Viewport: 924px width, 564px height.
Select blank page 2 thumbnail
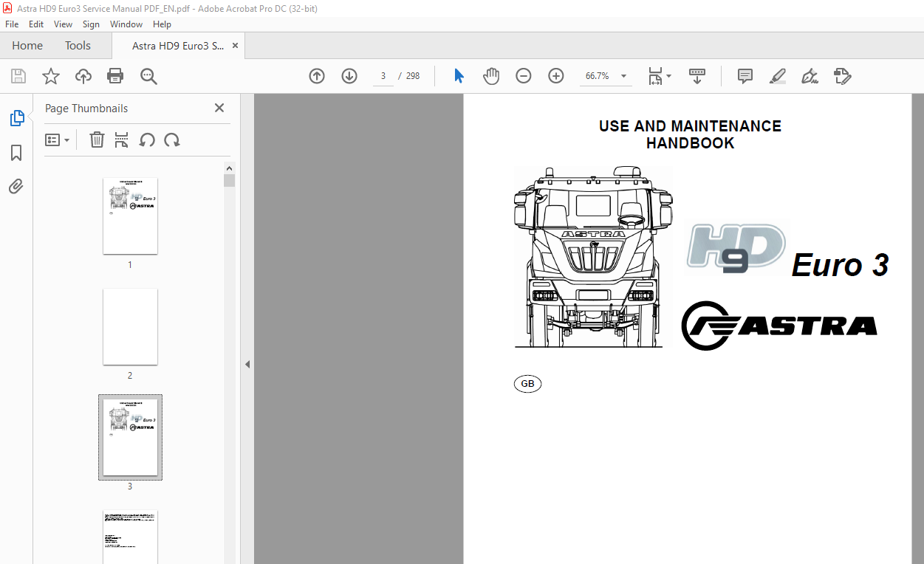pos(130,326)
